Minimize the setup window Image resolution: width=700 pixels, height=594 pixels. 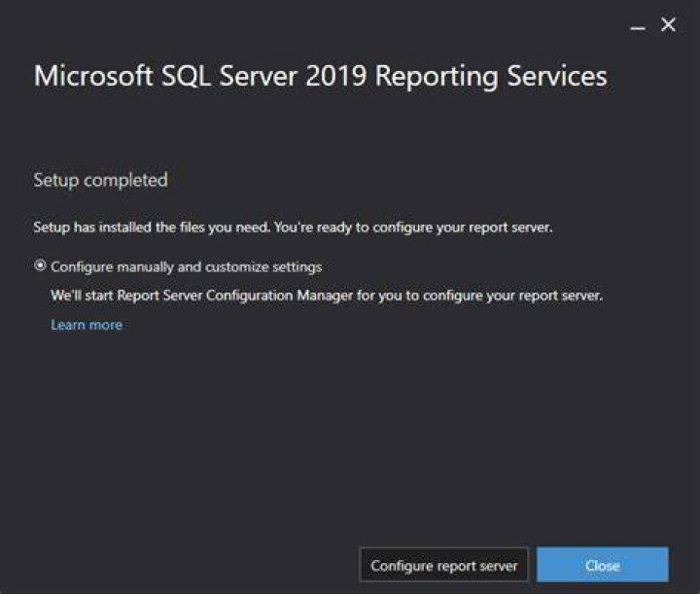coord(638,28)
